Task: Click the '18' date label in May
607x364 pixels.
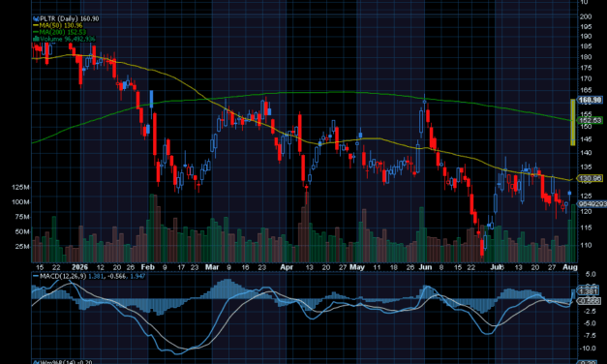Action: click(x=394, y=267)
